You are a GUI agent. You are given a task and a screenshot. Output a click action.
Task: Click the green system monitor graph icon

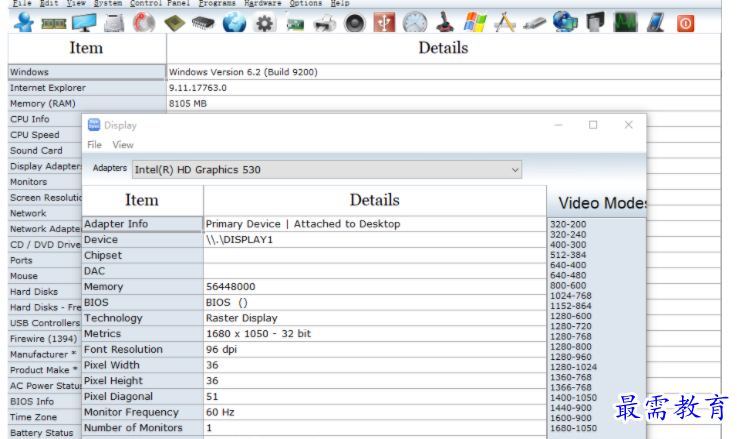(x=625, y=23)
